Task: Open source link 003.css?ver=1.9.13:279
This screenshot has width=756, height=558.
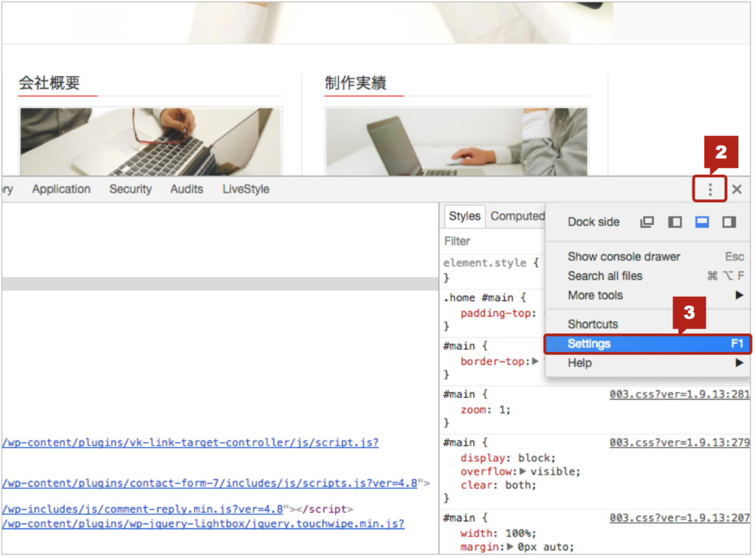Action: pyautogui.click(x=679, y=443)
